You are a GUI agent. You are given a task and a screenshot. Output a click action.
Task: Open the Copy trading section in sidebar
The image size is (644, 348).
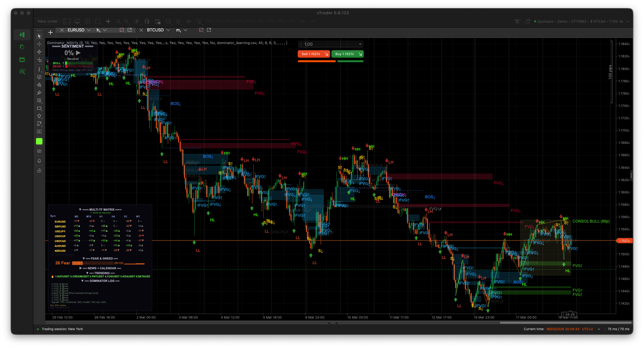pos(22,47)
